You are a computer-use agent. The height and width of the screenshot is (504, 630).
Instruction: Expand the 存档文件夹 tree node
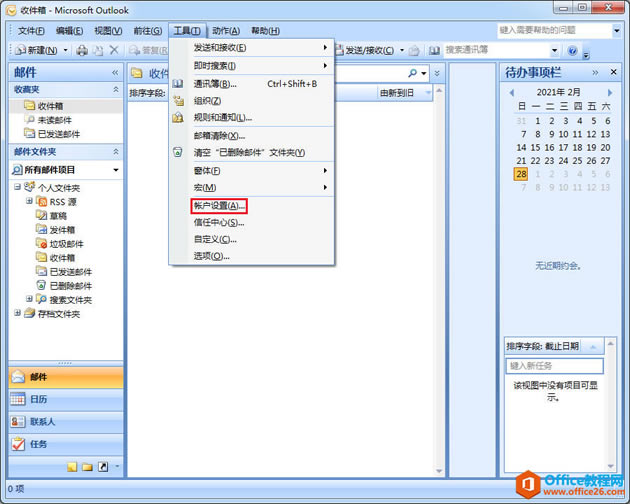(17, 313)
